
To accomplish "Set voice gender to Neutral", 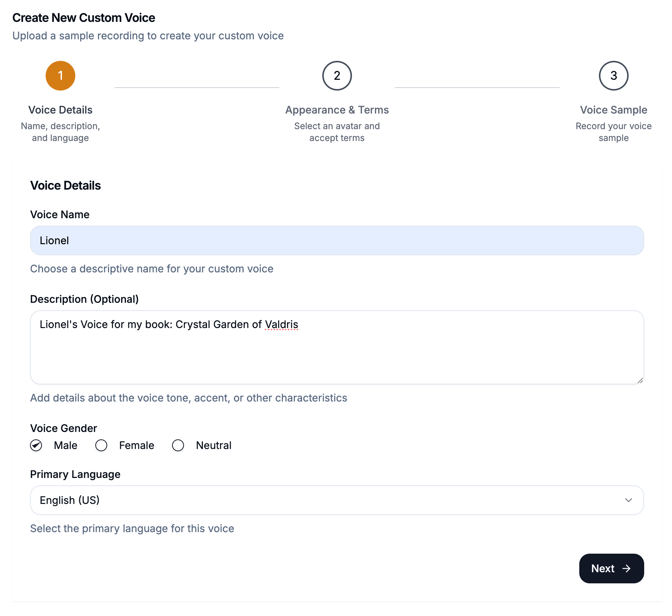I will tap(178, 445).
